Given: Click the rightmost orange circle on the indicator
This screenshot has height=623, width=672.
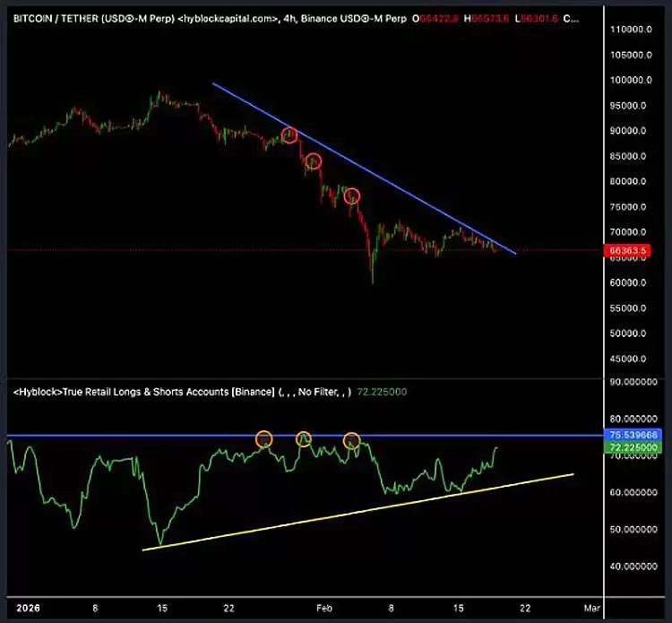Looking at the screenshot, I should tap(352, 440).
